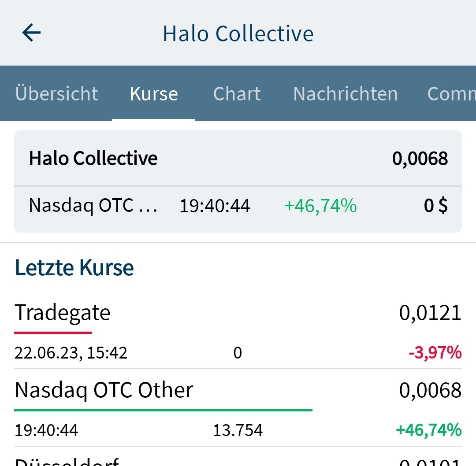
Task: Click the Tradegate price 0,0121
Action: 431,313
